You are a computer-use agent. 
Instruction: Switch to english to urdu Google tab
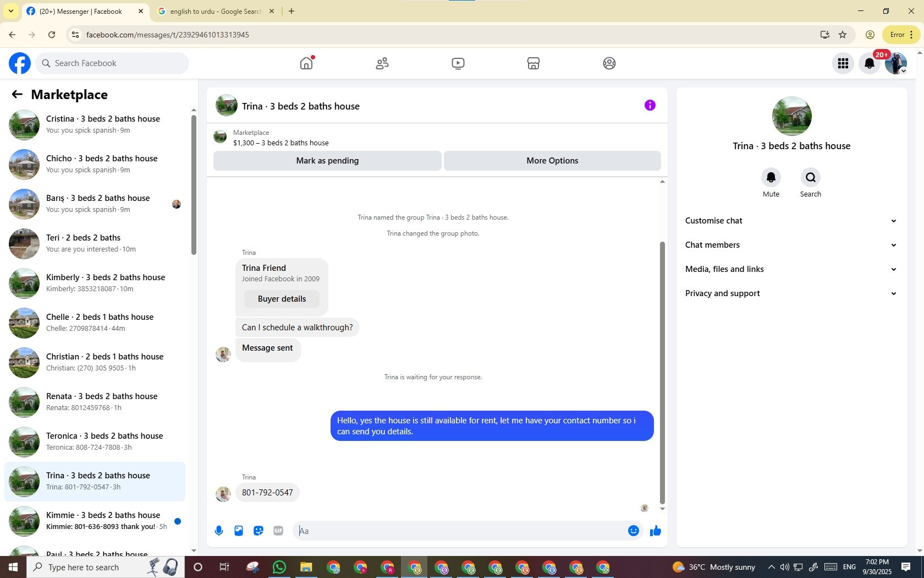pos(216,11)
